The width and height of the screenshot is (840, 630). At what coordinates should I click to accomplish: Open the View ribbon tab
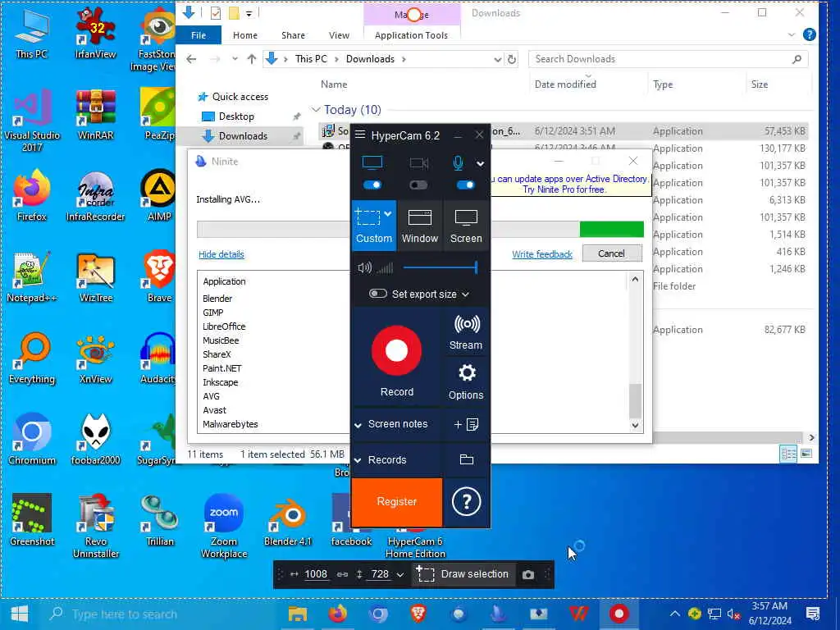(339, 34)
